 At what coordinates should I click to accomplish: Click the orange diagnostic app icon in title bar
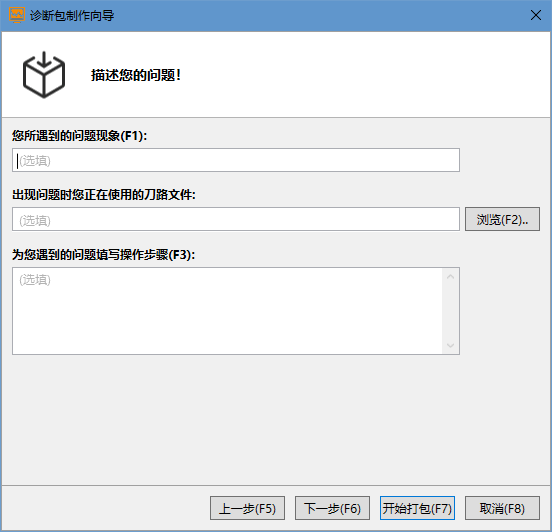(17, 15)
